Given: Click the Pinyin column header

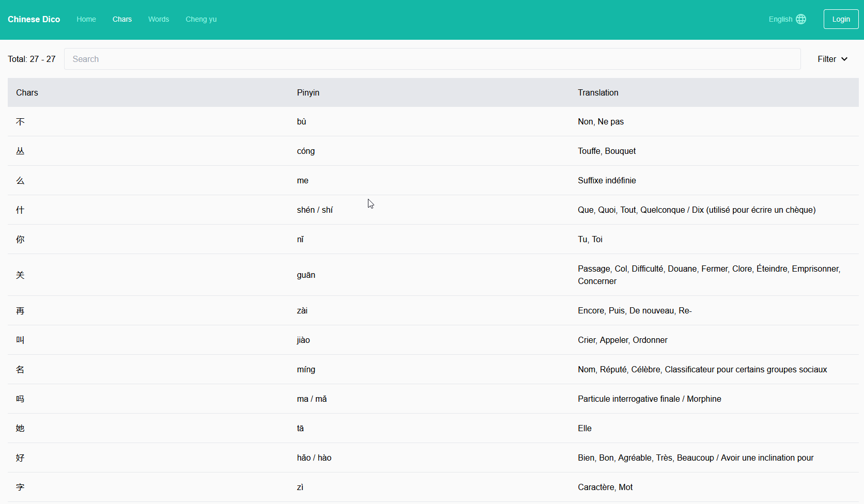Looking at the screenshot, I should coord(308,92).
